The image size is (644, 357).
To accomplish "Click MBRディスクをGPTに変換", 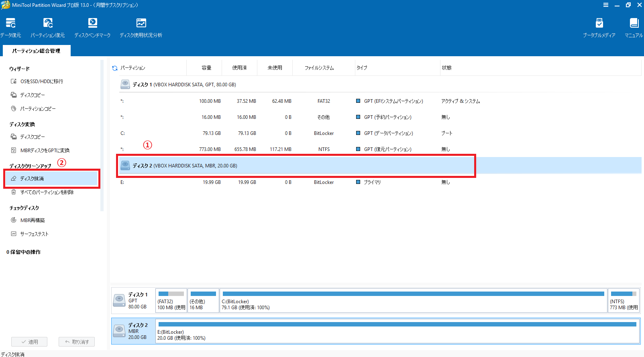I will 45,151.
